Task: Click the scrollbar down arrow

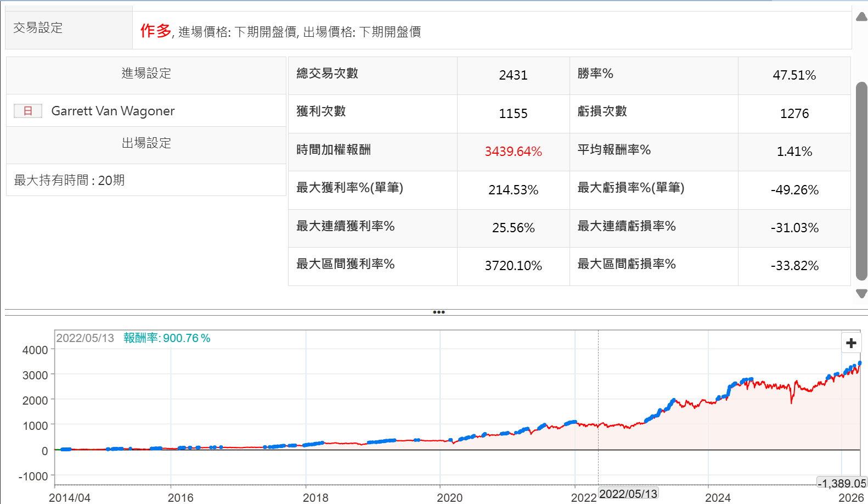Action: point(861,294)
